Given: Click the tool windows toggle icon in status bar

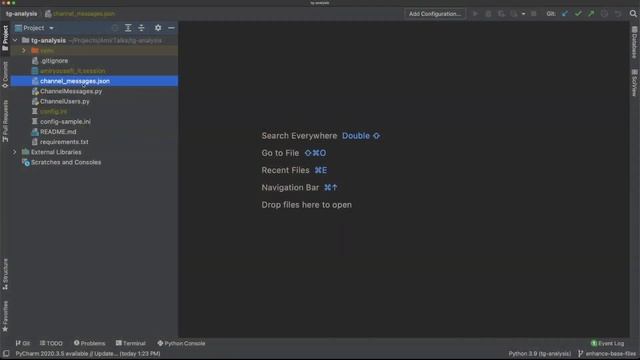Looking at the screenshot, I should click(6, 353).
